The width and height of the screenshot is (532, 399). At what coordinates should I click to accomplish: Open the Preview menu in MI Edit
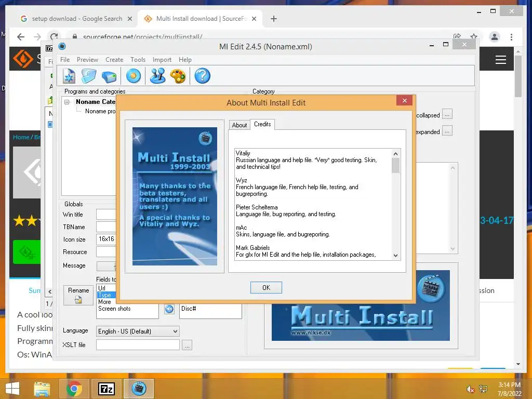point(87,60)
